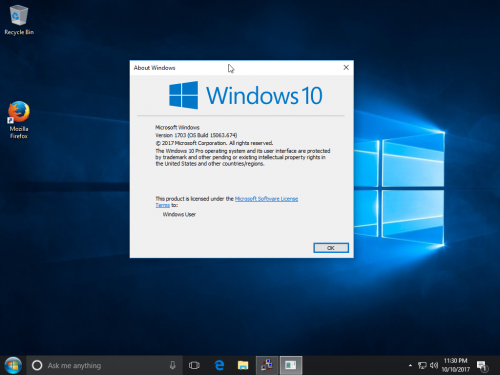Open the Recycle Bin desktop icon
This screenshot has height=375, width=500.
click(19, 20)
